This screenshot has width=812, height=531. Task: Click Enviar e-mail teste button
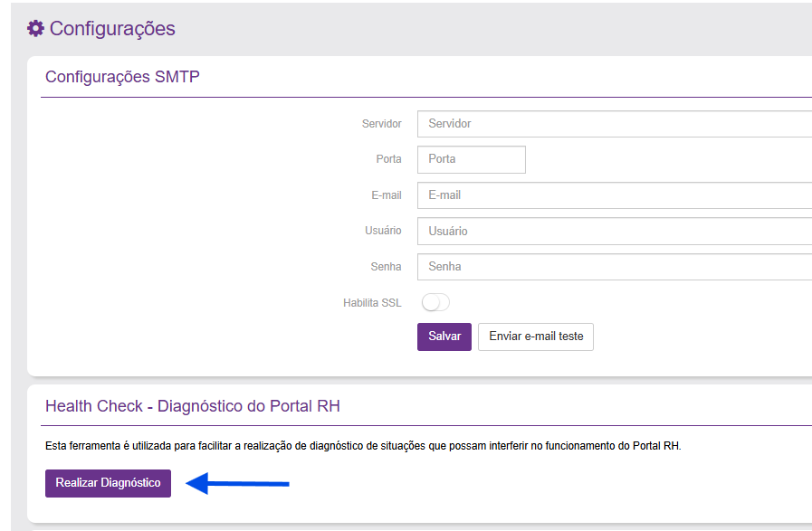(535, 337)
